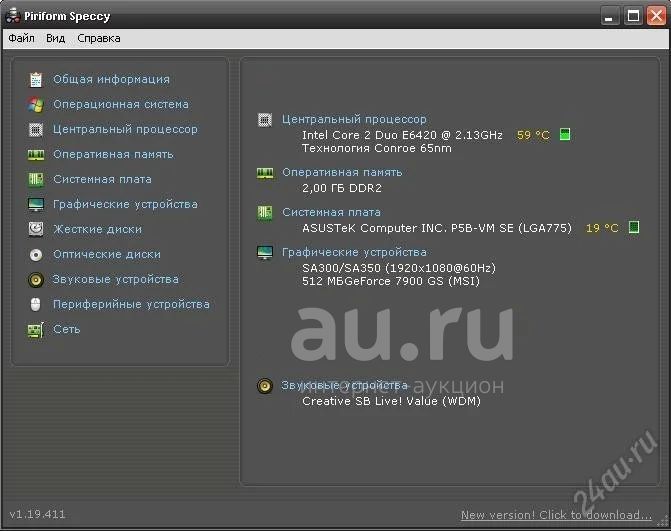The height and width of the screenshot is (531, 671).
Task: Click the Creative SB Live! Value text
Action: click(392, 401)
